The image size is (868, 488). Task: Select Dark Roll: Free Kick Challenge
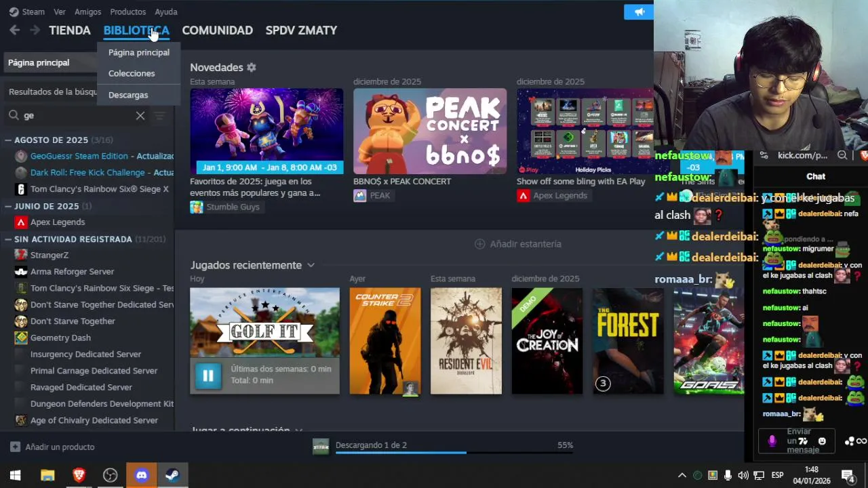[94, 172]
